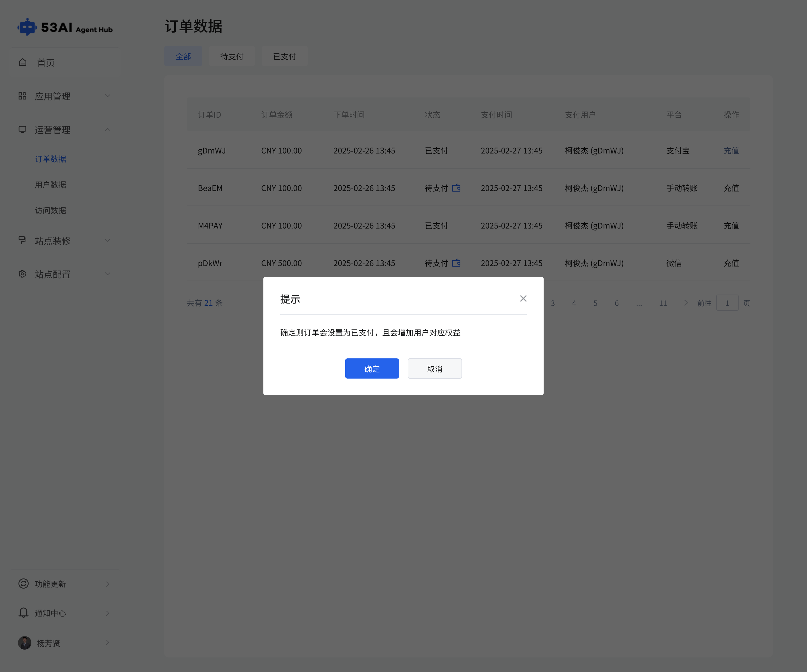This screenshot has height=672, width=807.
Task: Select the 全部 tab
Action: click(183, 57)
